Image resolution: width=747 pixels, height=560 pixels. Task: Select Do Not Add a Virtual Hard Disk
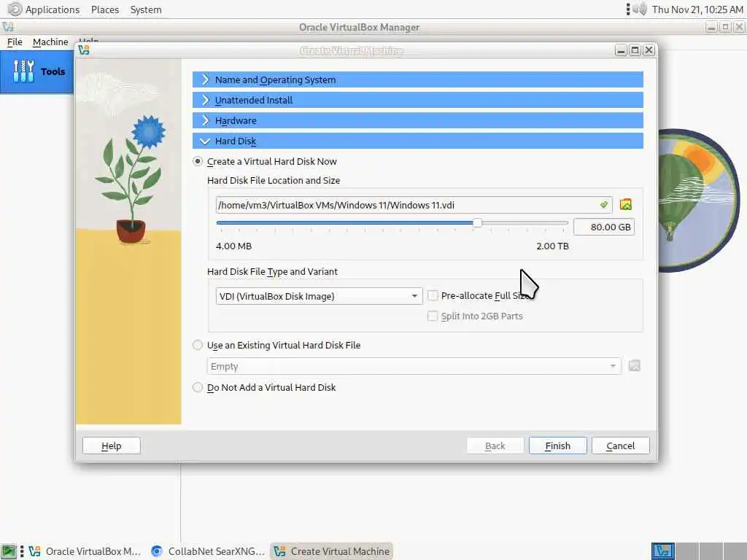coord(198,388)
